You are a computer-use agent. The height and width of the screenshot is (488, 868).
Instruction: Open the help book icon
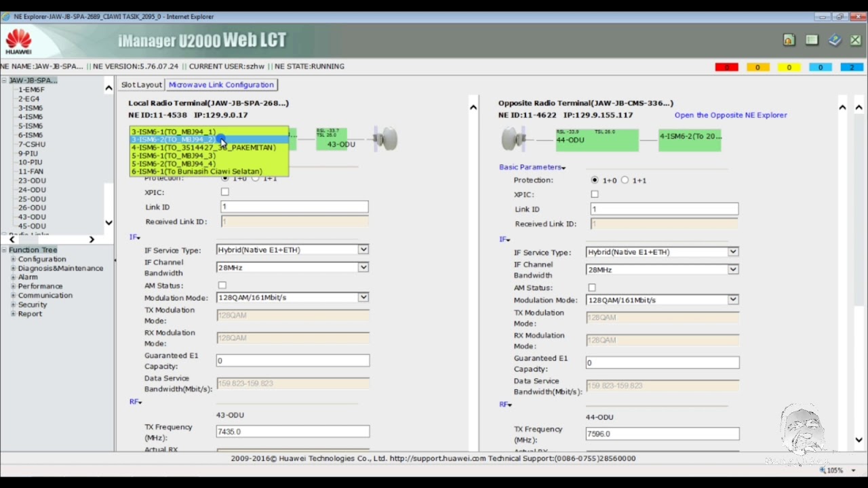pos(835,41)
